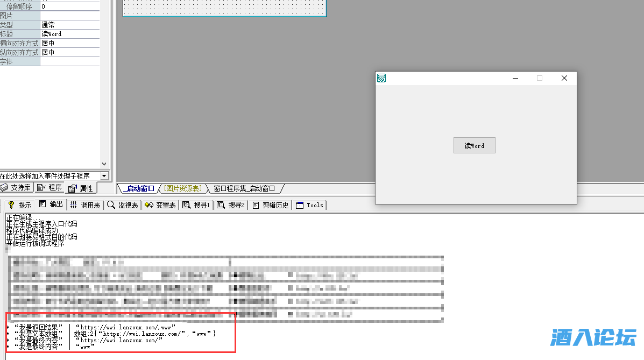644x360 pixels.
Task: Select the 属性 properties panel tab
Action: coord(81,188)
